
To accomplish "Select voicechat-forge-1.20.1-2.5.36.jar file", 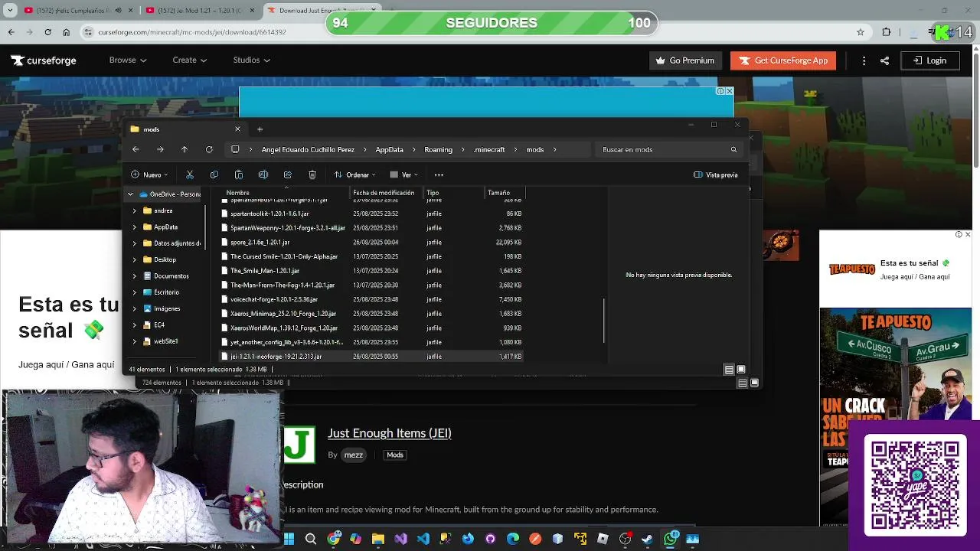I will pos(371,299).
